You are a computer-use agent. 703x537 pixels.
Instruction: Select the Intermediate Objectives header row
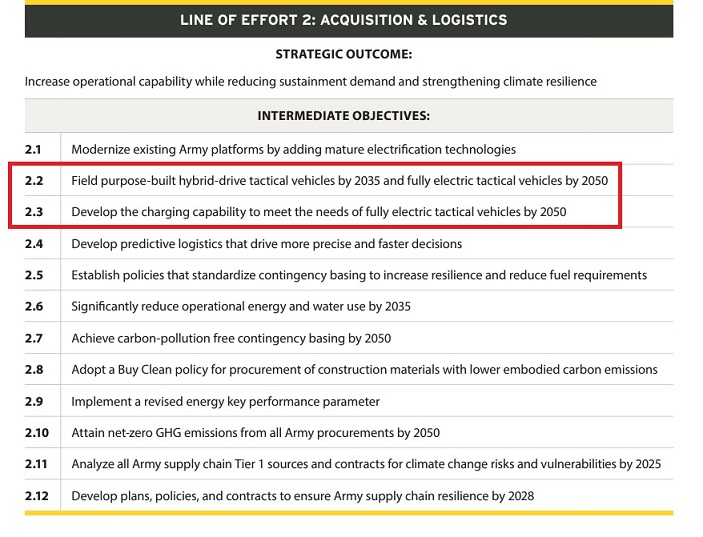(x=343, y=115)
